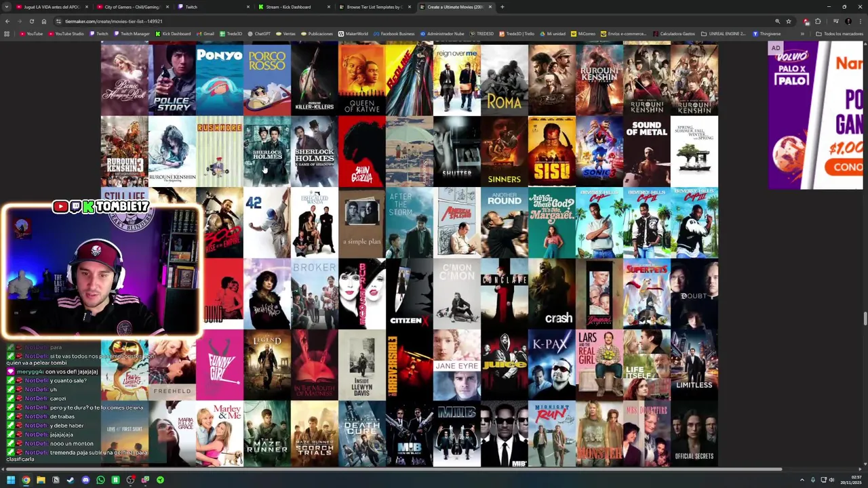Click the 42 movie poster

click(267, 223)
